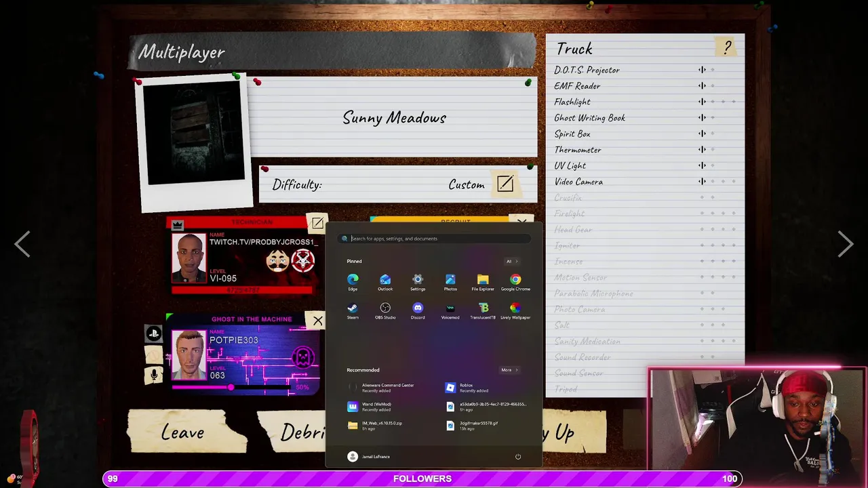Select Firelight in the Truck list

570,213
